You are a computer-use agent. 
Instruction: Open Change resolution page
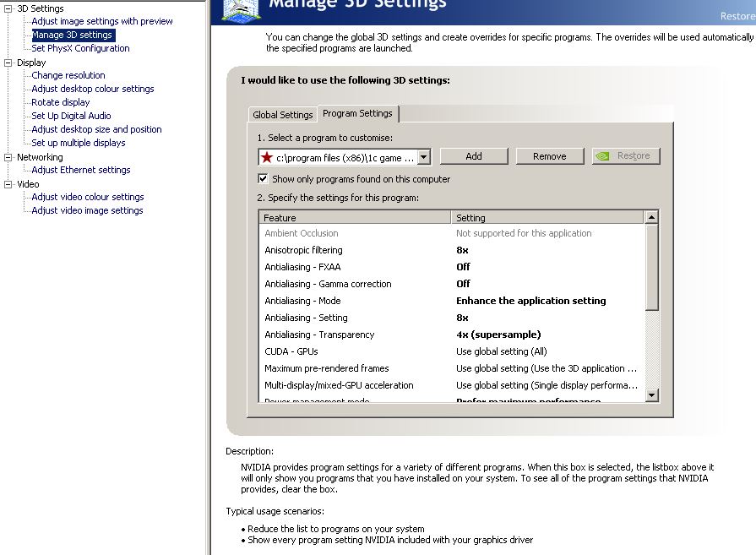coord(68,75)
